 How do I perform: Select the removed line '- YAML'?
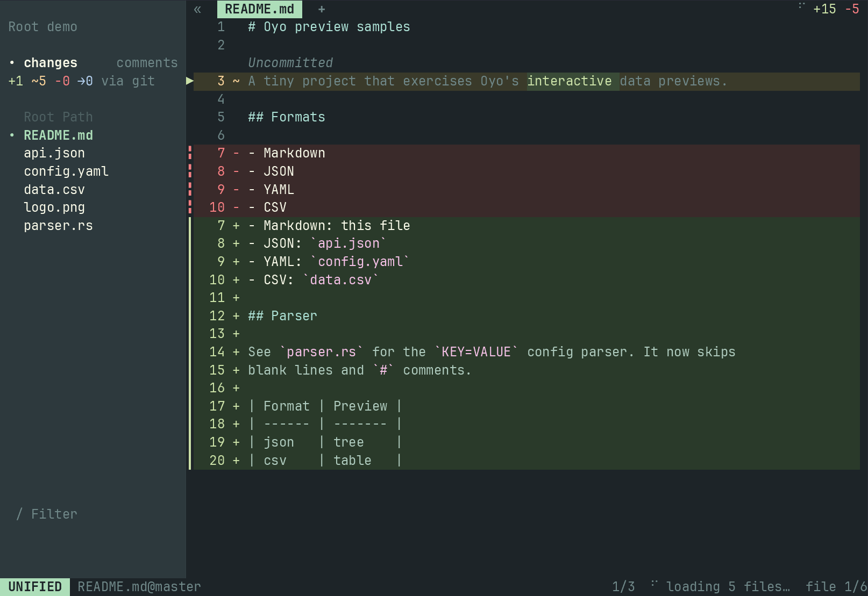point(527,190)
